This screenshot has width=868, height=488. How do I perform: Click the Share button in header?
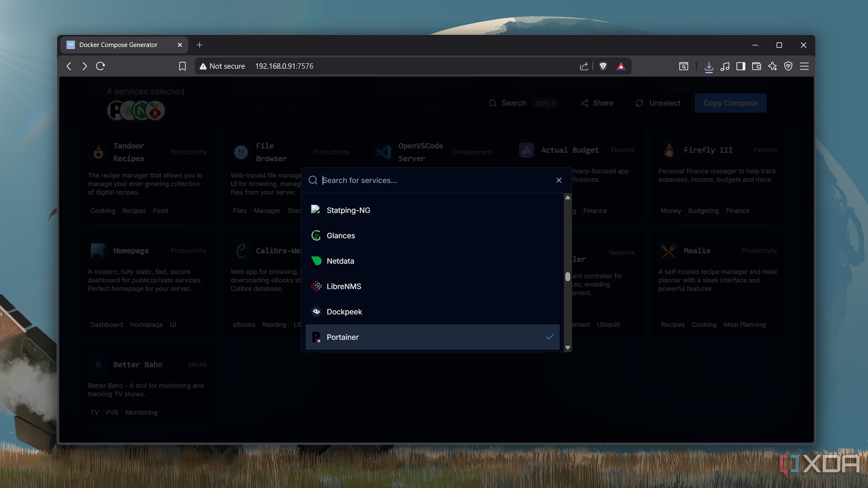click(597, 103)
